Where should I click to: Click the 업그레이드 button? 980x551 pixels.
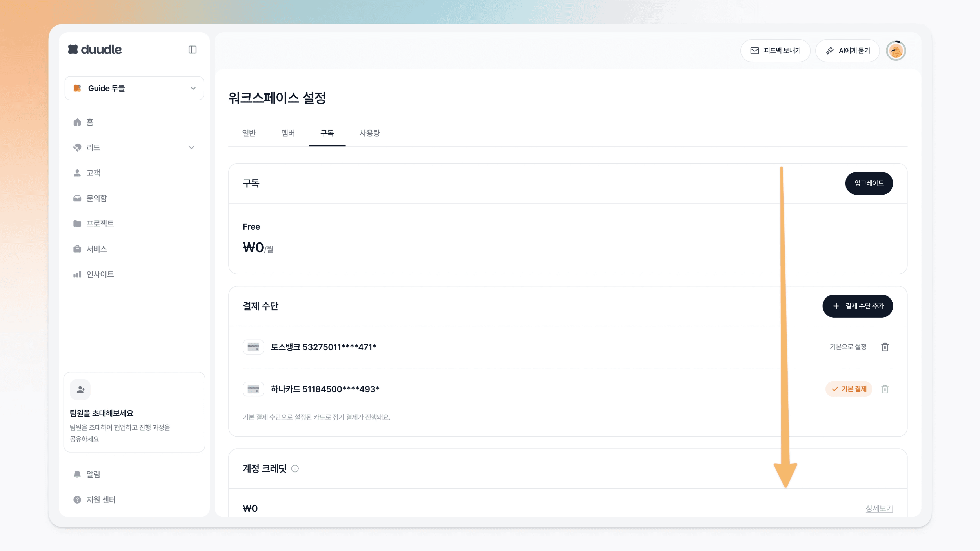point(869,183)
